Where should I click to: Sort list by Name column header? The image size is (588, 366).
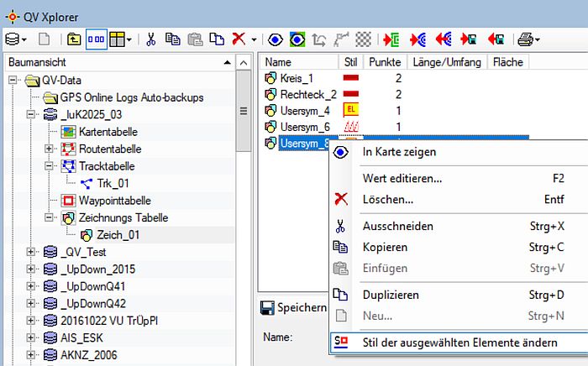click(299, 62)
